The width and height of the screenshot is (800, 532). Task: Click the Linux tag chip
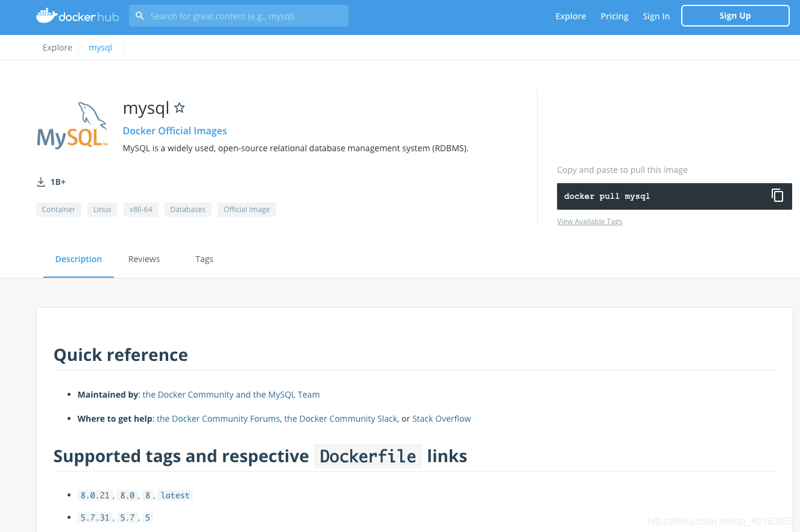[x=102, y=210]
